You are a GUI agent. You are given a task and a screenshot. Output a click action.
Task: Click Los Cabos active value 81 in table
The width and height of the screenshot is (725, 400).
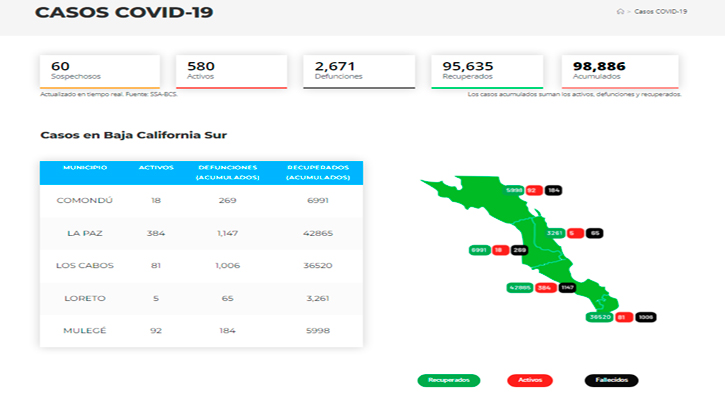(156, 266)
